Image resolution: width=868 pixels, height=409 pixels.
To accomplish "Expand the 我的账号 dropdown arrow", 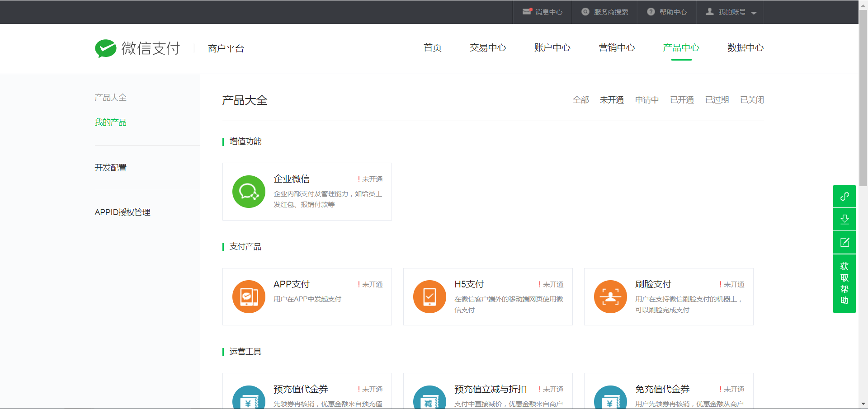I will pos(754,13).
